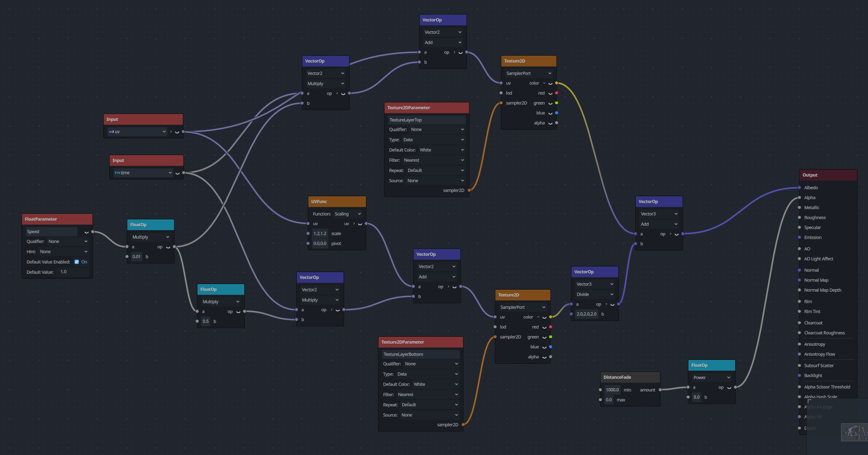Click the Alpha input port on Output
This screenshot has width=868, height=455.
(800, 198)
